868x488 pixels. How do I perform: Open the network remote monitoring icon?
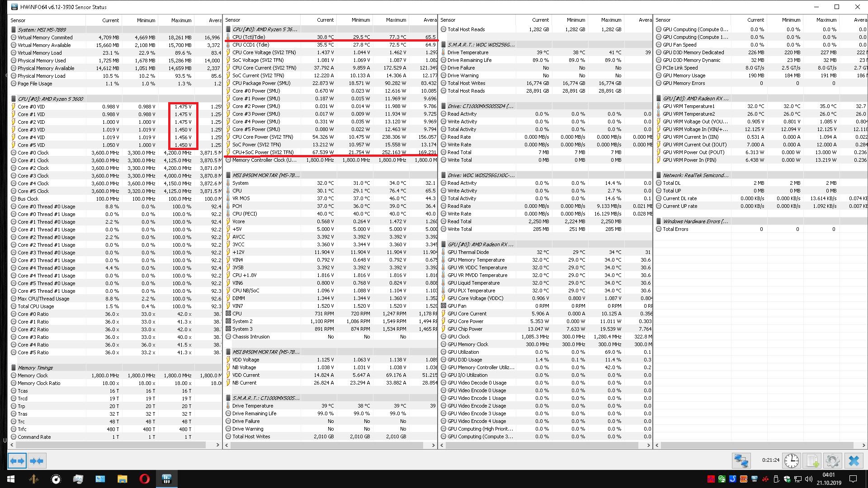tap(741, 461)
